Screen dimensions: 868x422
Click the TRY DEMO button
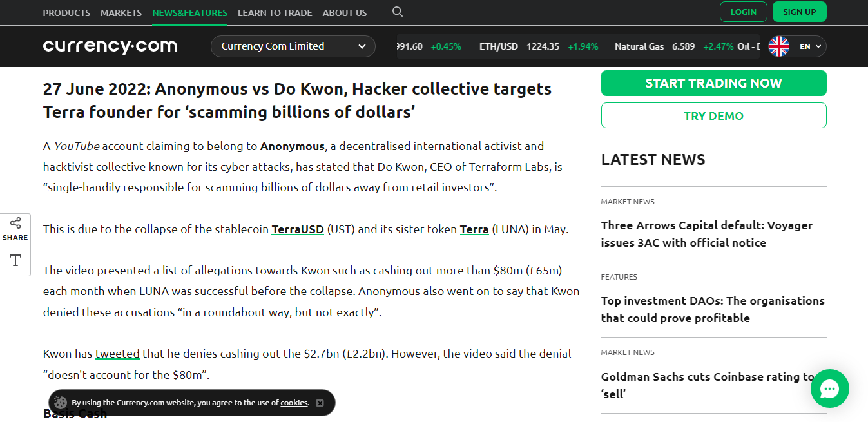714,115
